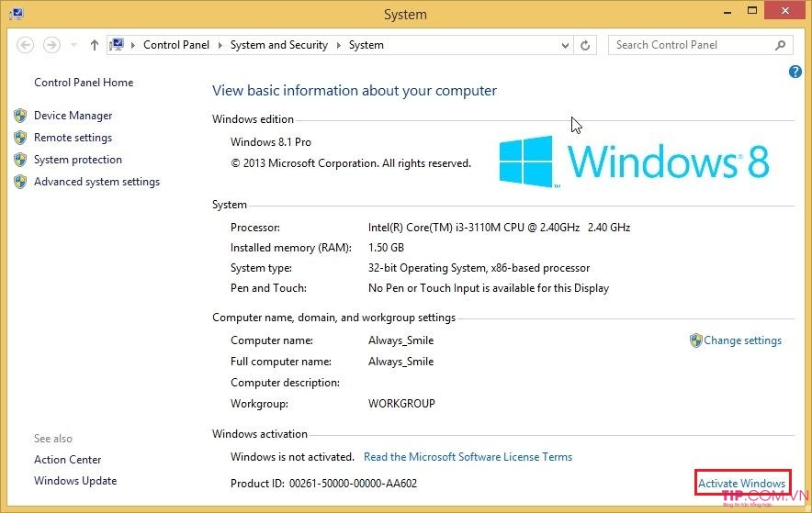This screenshot has height=513, width=812.
Task: Select System and Security in the breadcrumb
Action: click(279, 45)
